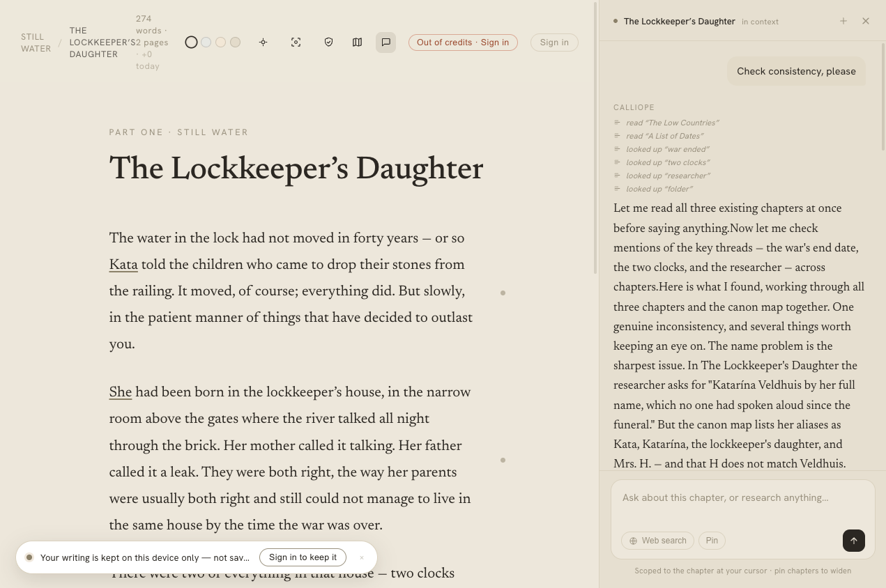Open THE LOCKKEEPER'S DAUGHTER breadcrumb
This screenshot has height=588, width=886.
[x=102, y=42]
